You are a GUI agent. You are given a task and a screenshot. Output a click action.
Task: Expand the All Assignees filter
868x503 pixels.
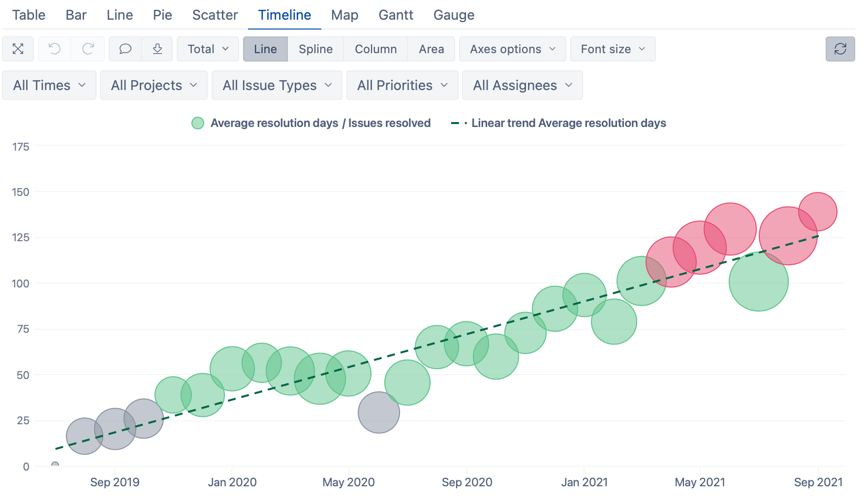coord(522,85)
